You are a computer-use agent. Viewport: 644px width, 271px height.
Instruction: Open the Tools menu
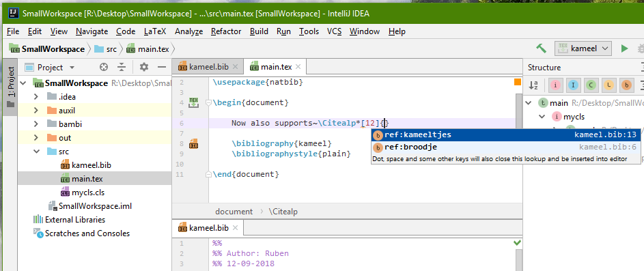click(309, 31)
